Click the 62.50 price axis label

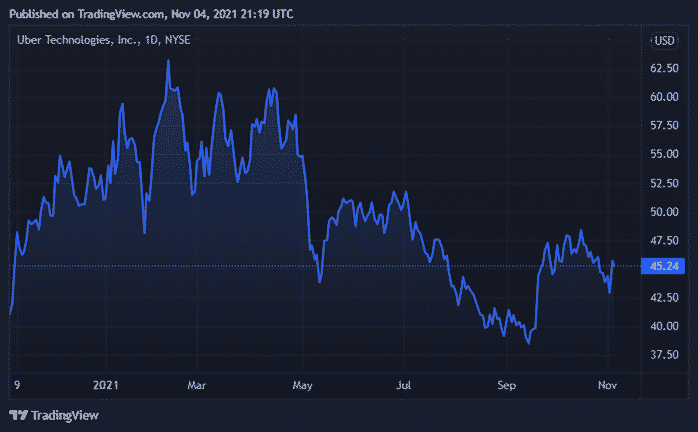(x=664, y=68)
